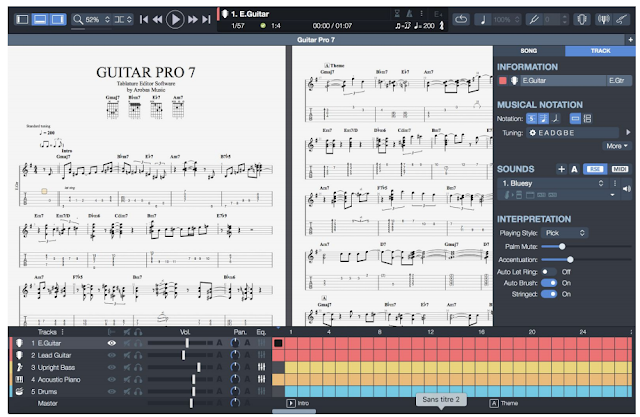Image resolution: width=640 pixels, height=417 pixels.
Task: Select RSE sound mode
Action: click(595, 169)
